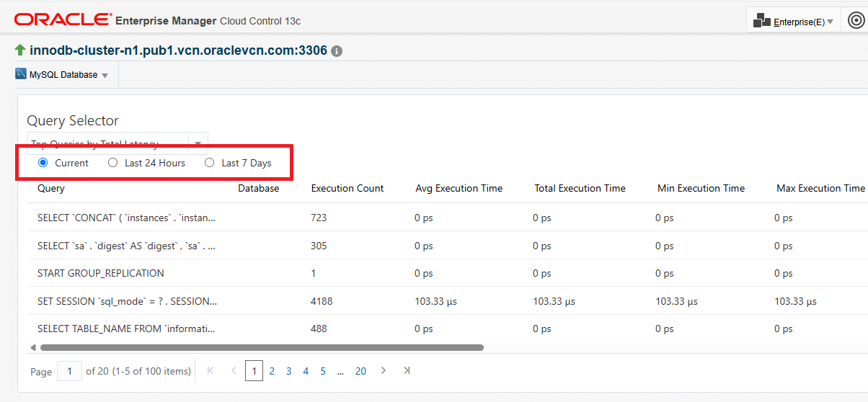Screen dimensions: 868x402
Task: Click execution count 723 cell
Action: click(x=319, y=218)
